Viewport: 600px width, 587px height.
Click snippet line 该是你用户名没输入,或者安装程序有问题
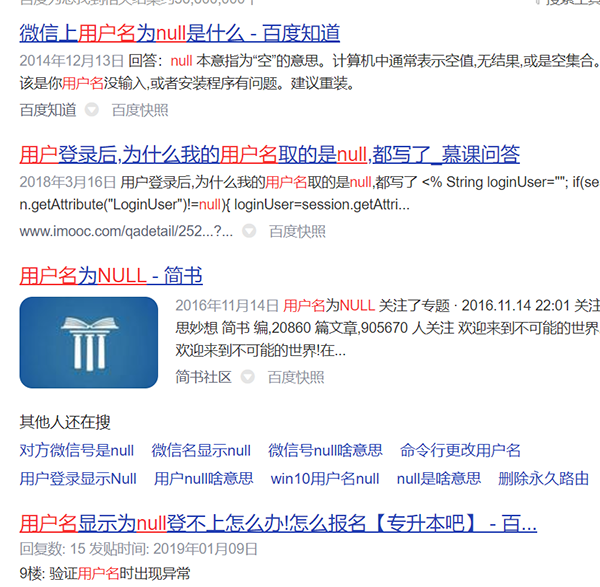(187, 83)
